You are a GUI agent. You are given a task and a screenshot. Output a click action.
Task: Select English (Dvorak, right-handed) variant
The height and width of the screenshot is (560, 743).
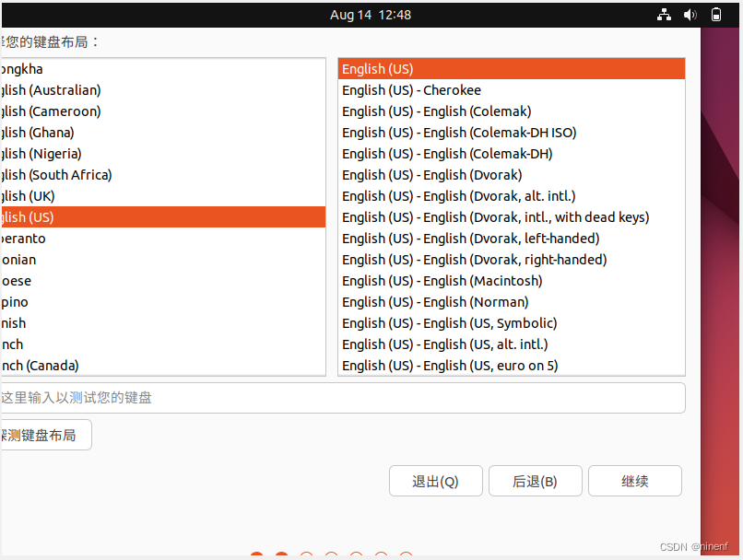pos(512,260)
